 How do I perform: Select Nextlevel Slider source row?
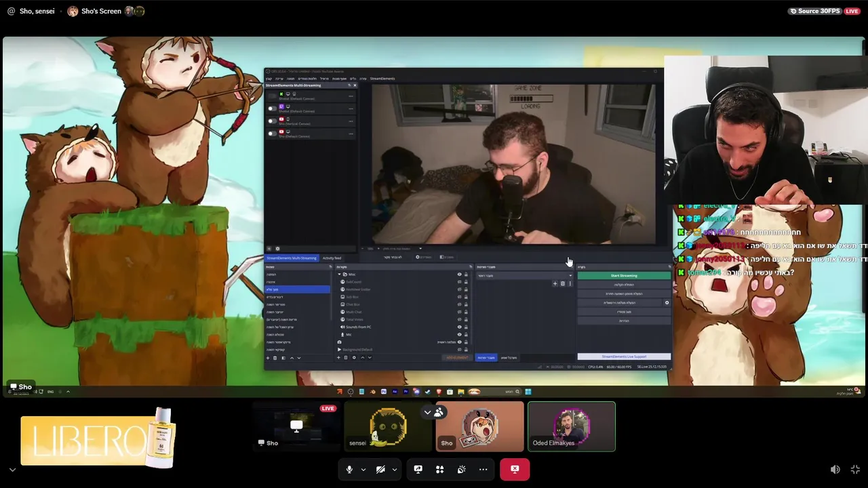[401, 289]
